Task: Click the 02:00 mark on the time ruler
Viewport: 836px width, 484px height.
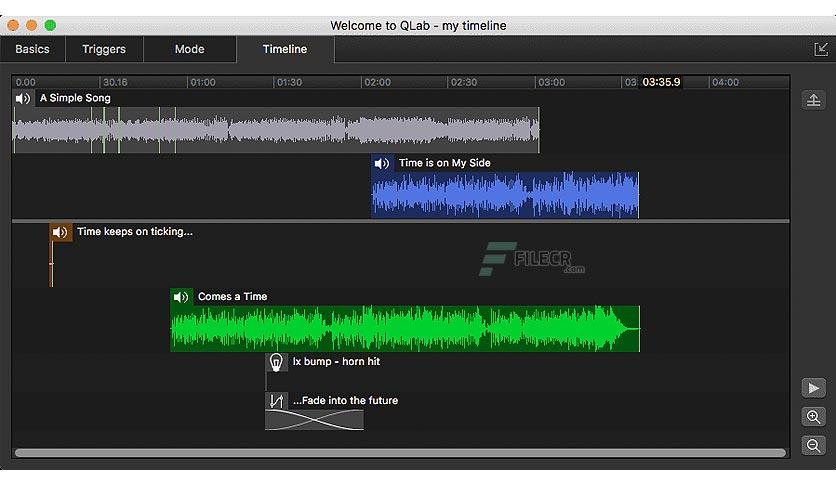Action: (377, 83)
